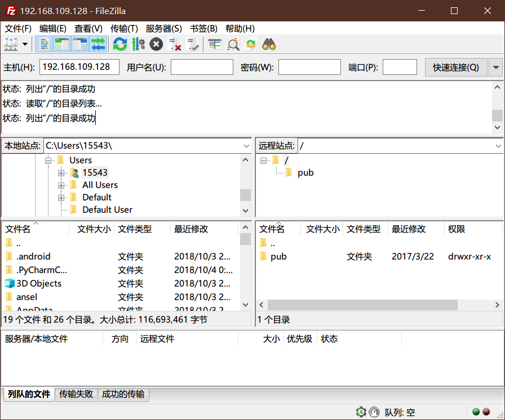Focus the host address field
Screen dimensions: 505x420
click(x=79, y=67)
